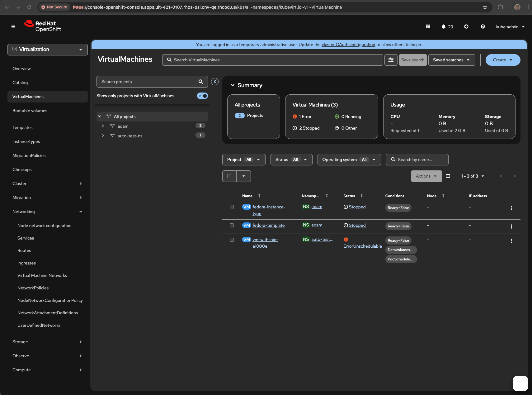532x395 pixels.
Task: Select the vm-with-nic-e1000e row checkbox
Action: (232, 240)
